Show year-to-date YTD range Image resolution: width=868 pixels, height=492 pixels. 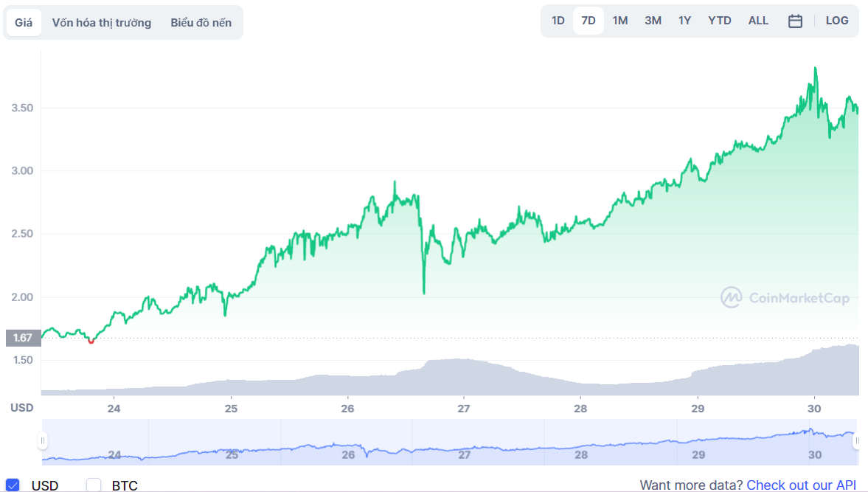pyautogui.click(x=720, y=21)
